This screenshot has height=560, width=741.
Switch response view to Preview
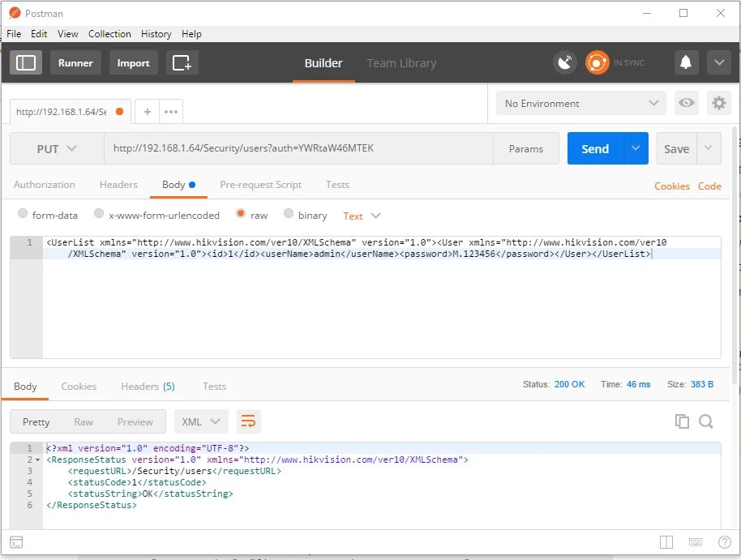[x=135, y=422]
